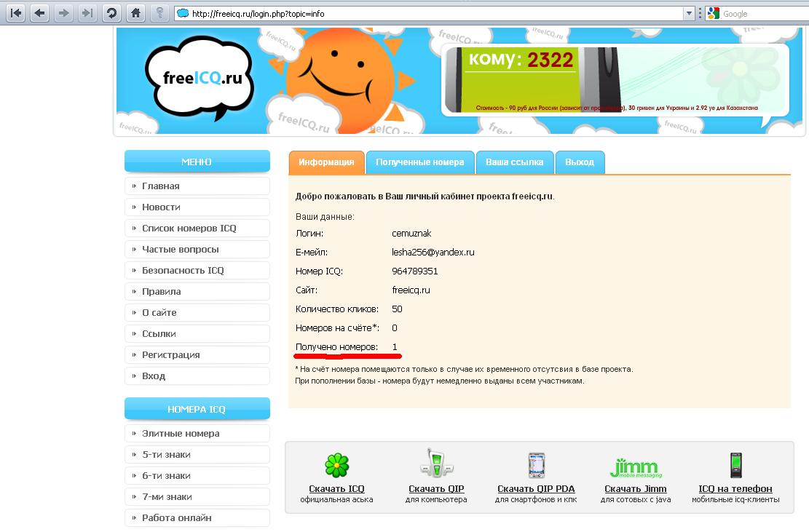Click the fast-forward navigation button
Image resolution: width=809 pixels, height=532 pixels.
[x=87, y=13]
